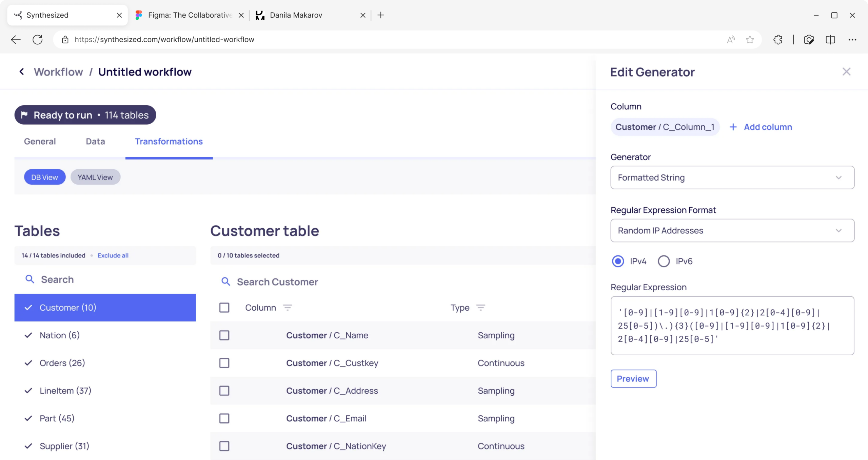
Task: Switch to the Data tab
Action: [x=95, y=142]
